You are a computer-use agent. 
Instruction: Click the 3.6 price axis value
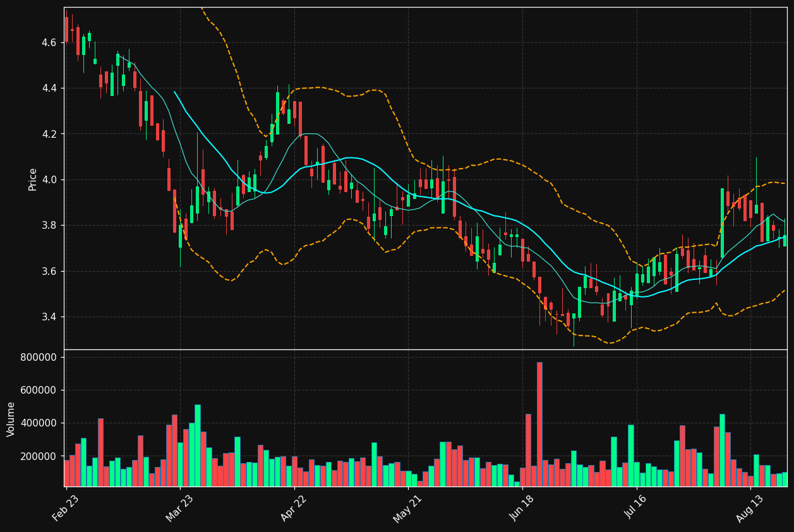click(x=49, y=272)
